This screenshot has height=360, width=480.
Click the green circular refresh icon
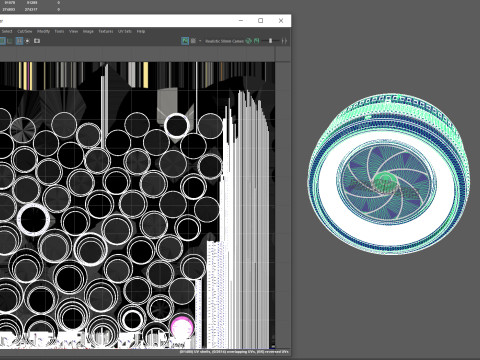click(x=248, y=41)
